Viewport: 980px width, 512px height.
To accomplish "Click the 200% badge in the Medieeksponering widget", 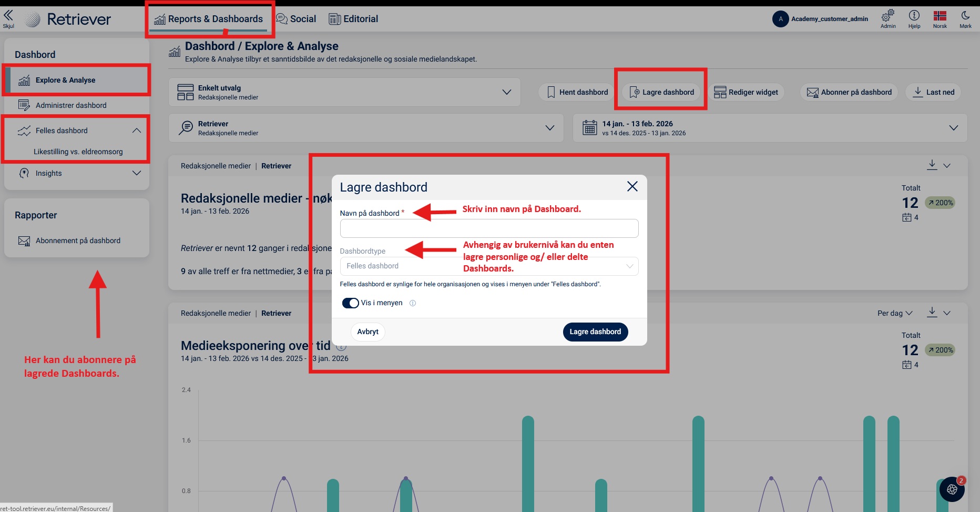I will click(940, 350).
